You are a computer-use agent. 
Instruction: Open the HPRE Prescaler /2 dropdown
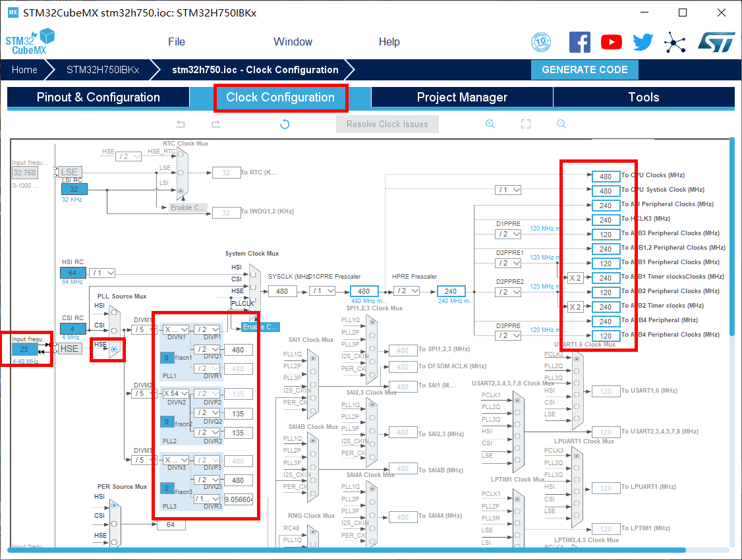[408, 291]
